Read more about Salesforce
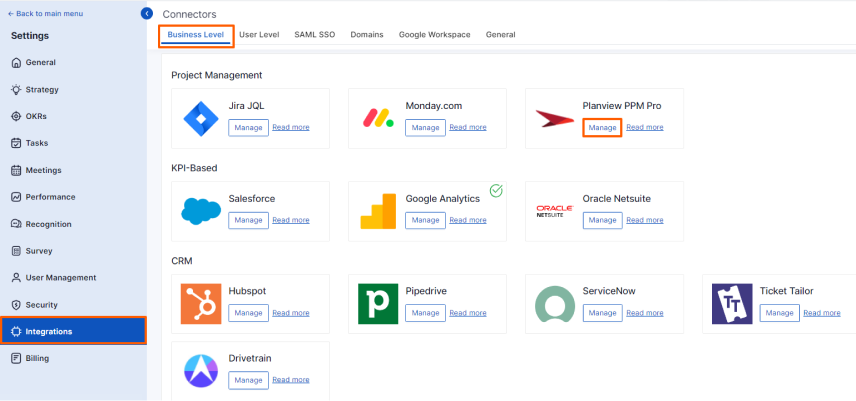The image size is (856, 401). (x=291, y=220)
